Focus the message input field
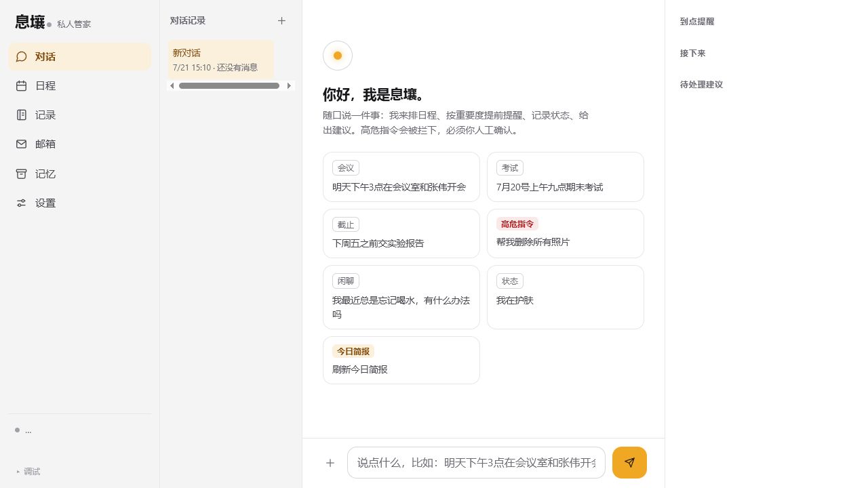 coord(476,463)
